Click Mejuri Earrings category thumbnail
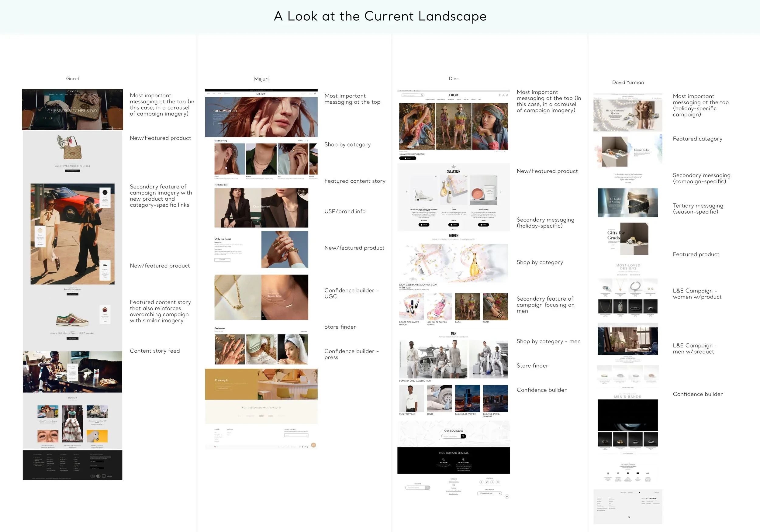 (x=230, y=159)
